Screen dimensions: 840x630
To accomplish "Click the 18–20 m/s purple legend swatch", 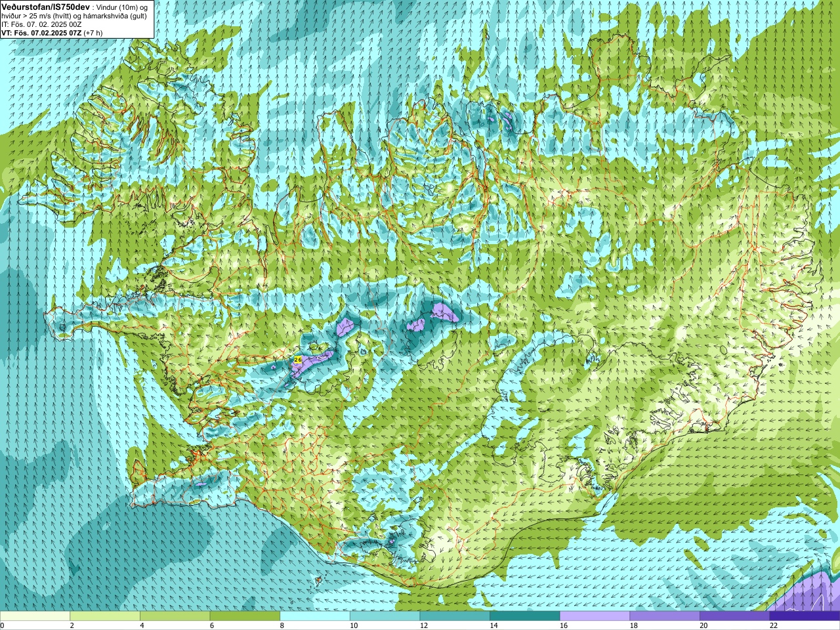I will point(665,616).
